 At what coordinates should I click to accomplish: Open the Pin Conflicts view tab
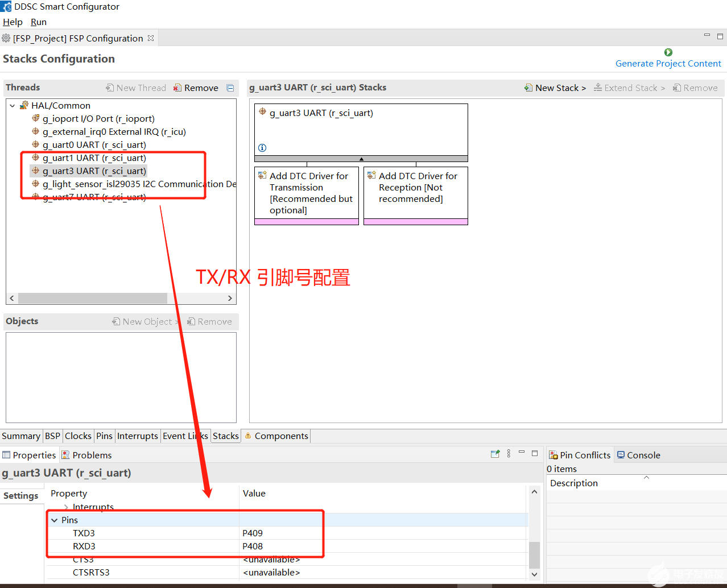pos(580,455)
